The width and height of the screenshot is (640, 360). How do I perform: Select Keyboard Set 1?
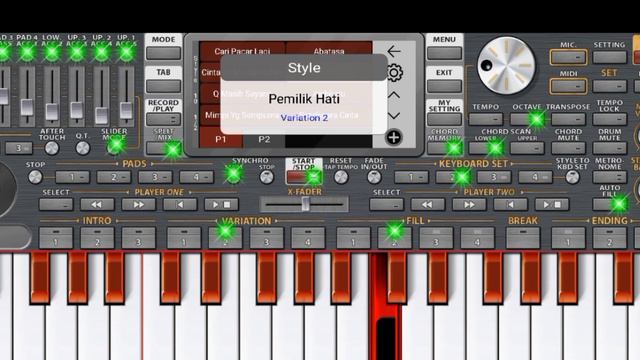(411, 177)
